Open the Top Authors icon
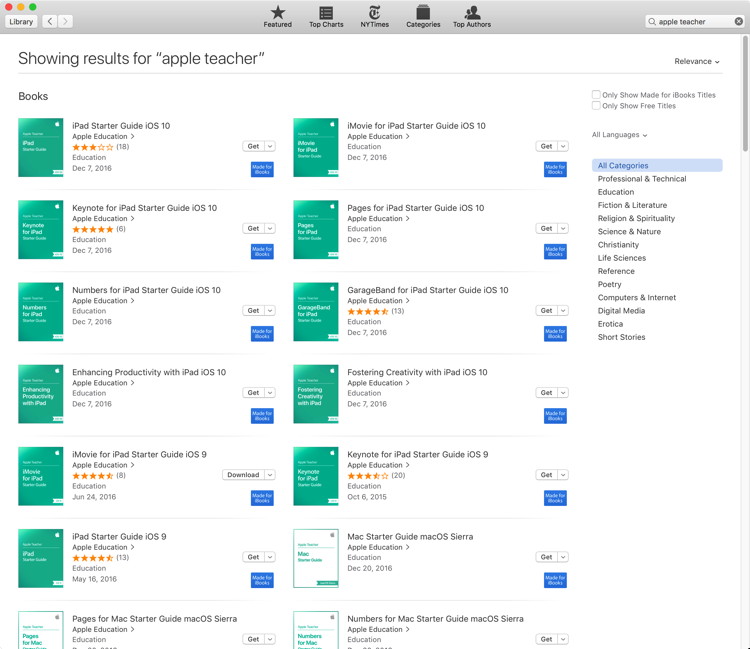Image resolution: width=750 pixels, height=649 pixels. pos(472,12)
